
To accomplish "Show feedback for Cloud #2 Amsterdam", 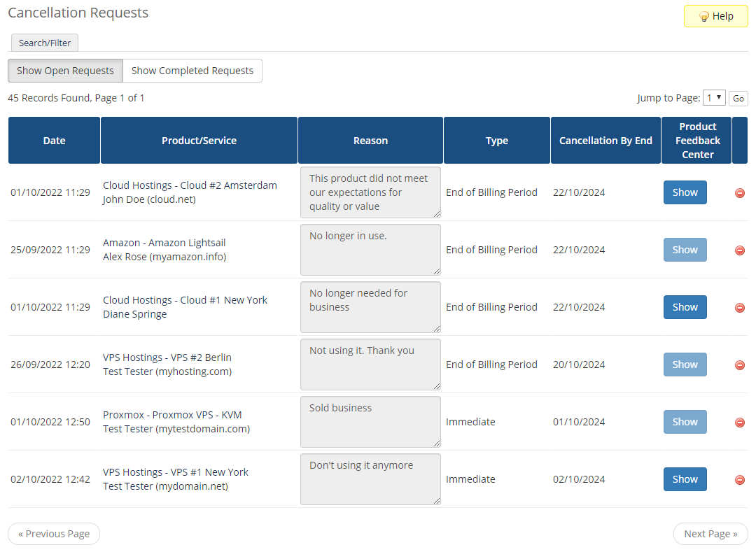I will (x=685, y=192).
